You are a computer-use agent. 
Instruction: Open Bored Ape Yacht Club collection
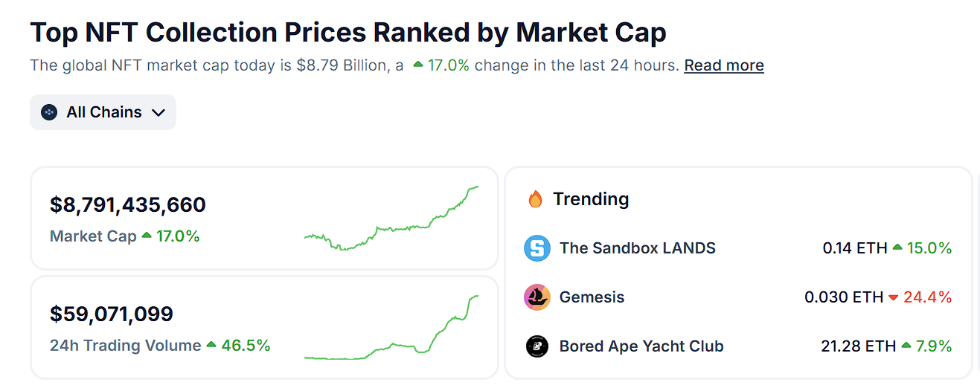641,346
